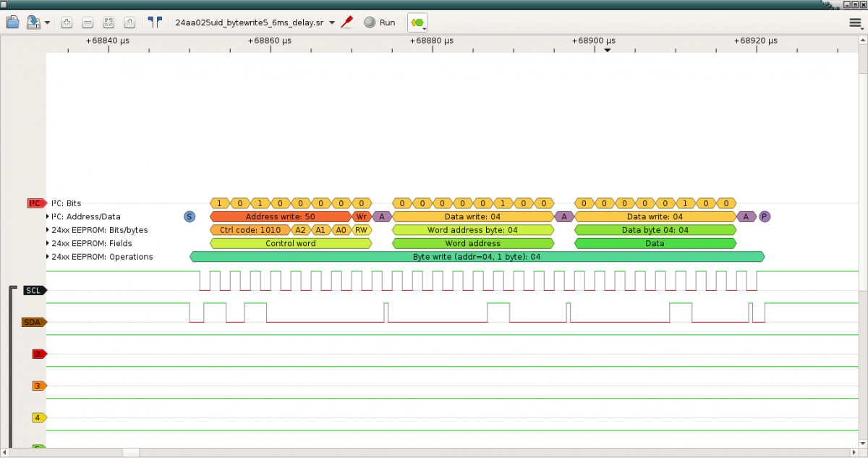
Task: Configure channels with the red probe icon
Action: point(347,22)
